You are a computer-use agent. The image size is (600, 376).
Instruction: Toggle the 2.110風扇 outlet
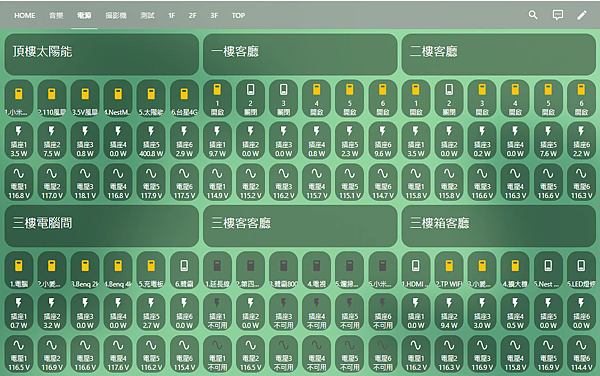coord(52,98)
